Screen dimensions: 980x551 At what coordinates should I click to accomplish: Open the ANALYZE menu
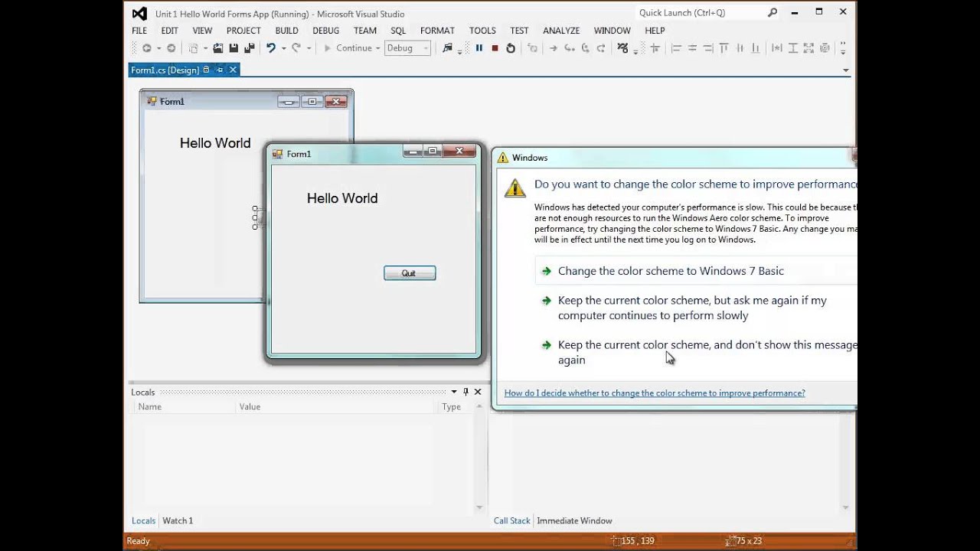tap(561, 31)
